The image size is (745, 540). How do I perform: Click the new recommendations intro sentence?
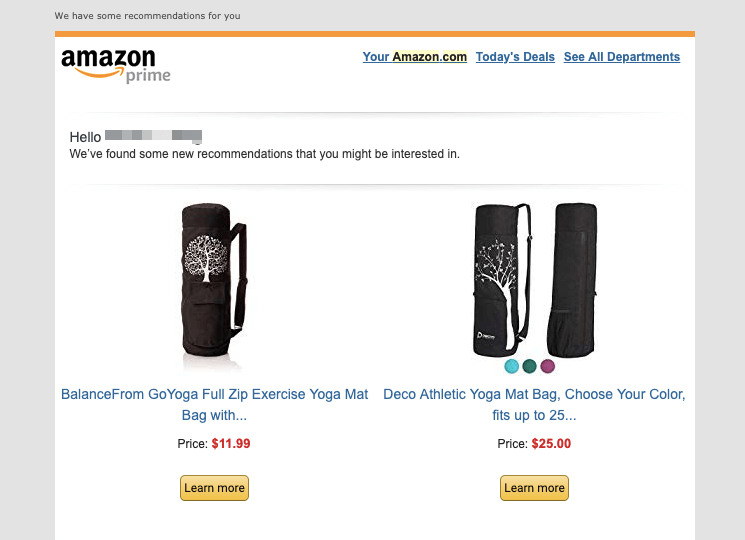pyautogui.click(x=264, y=154)
